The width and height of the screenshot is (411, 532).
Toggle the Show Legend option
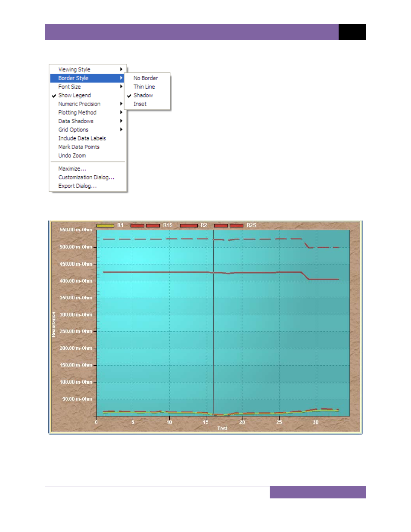pos(87,95)
